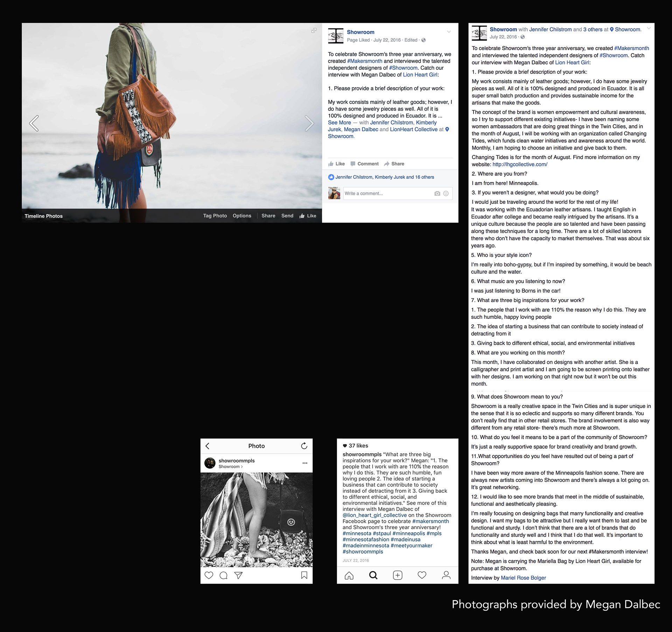Screen dimensions: 672x632
Task: Open Showroom location under Instagram username
Action: point(230,466)
